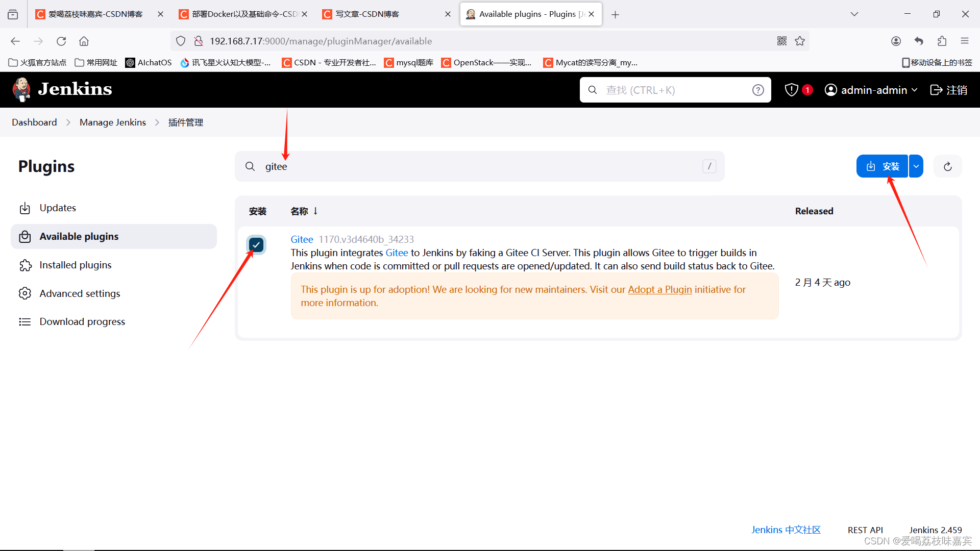Viewport: 980px width, 551px height.
Task: Click the Installed plugins puzzle icon
Action: 25,265
